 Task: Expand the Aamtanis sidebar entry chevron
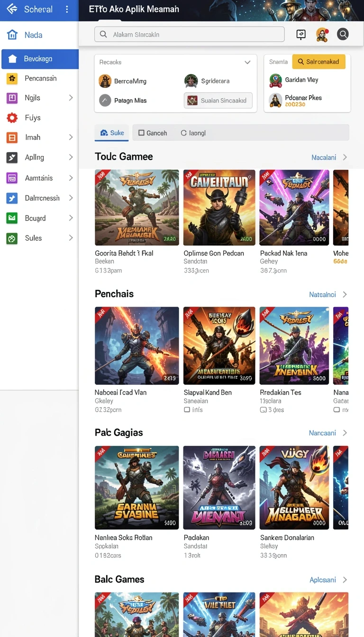click(x=71, y=178)
